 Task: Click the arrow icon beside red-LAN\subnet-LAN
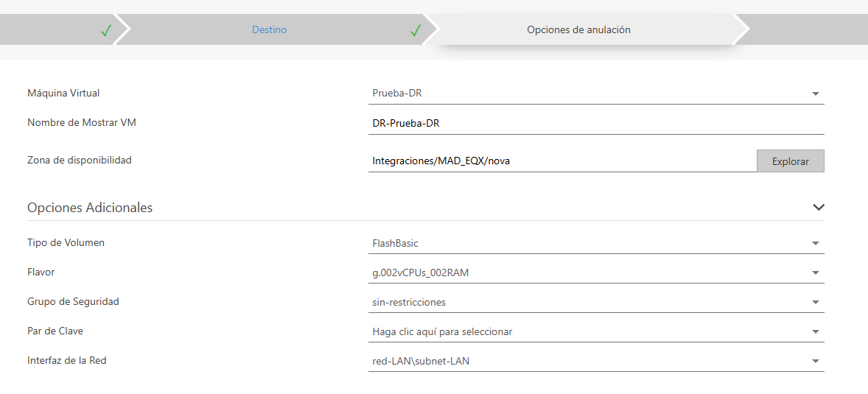[x=816, y=362]
